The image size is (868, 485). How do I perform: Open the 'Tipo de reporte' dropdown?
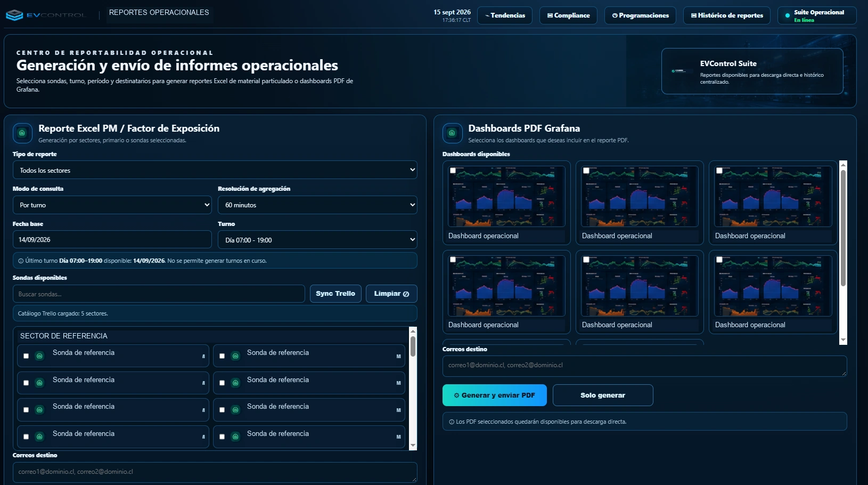tap(215, 170)
